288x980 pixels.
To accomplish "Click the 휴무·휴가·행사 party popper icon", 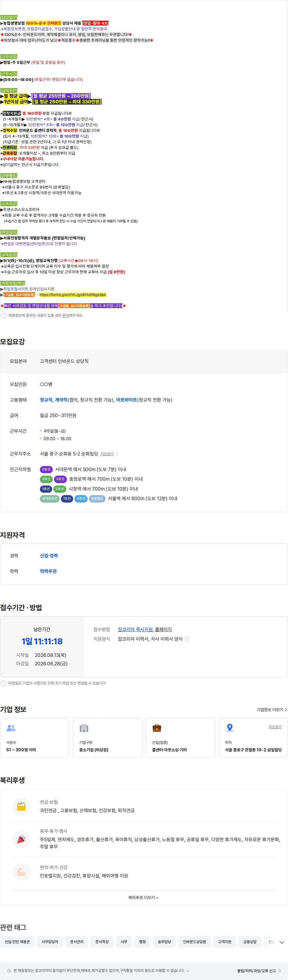I will pos(21,839).
